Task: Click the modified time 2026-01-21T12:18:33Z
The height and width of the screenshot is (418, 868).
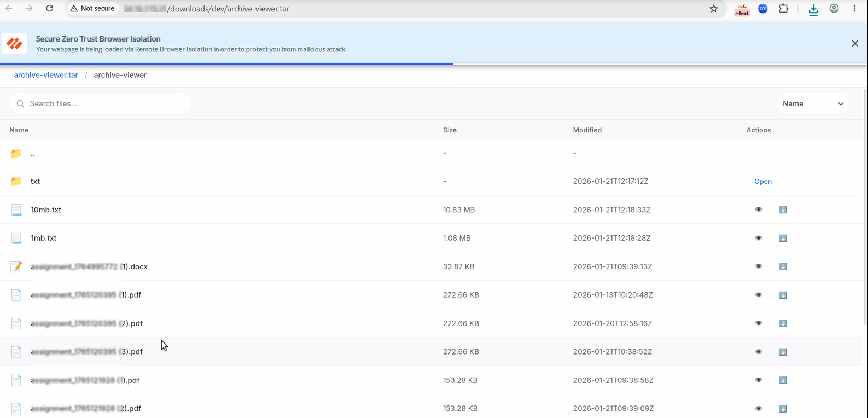Action: pyautogui.click(x=612, y=210)
